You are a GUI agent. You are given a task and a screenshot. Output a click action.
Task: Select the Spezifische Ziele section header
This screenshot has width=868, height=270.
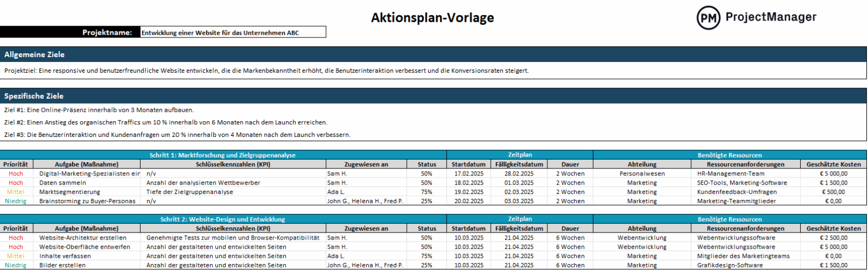point(34,96)
